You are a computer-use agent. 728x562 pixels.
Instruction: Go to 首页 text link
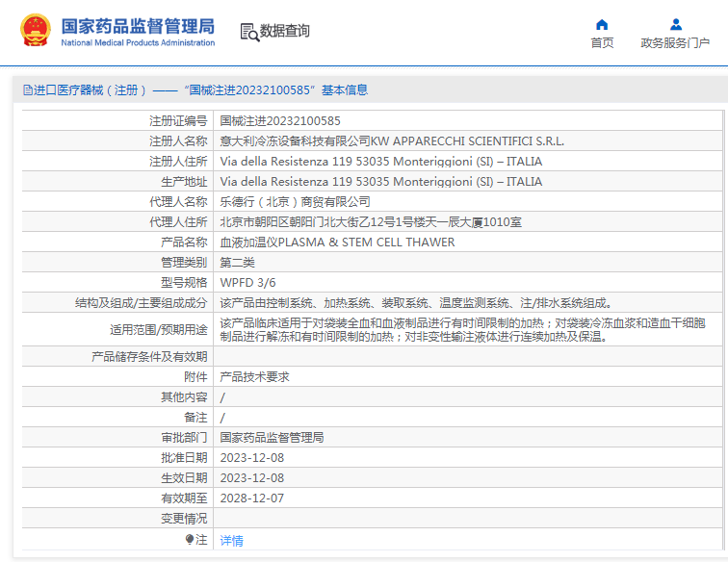coord(602,43)
